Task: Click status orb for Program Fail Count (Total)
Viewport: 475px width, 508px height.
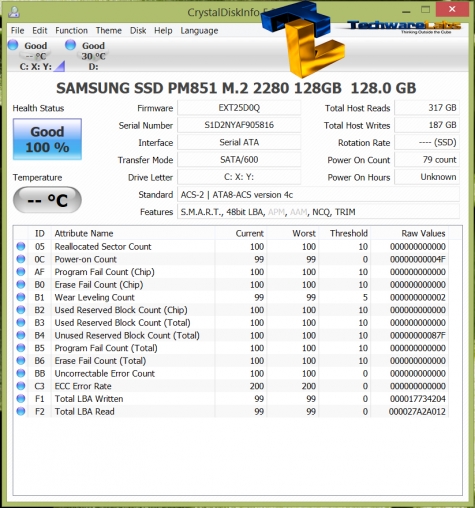Action: tap(21, 348)
